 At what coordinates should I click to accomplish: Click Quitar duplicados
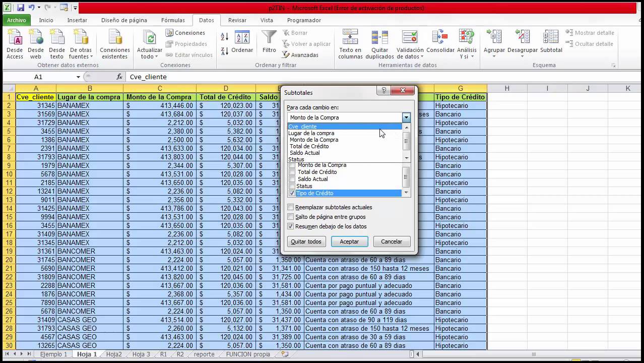[379, 44]
